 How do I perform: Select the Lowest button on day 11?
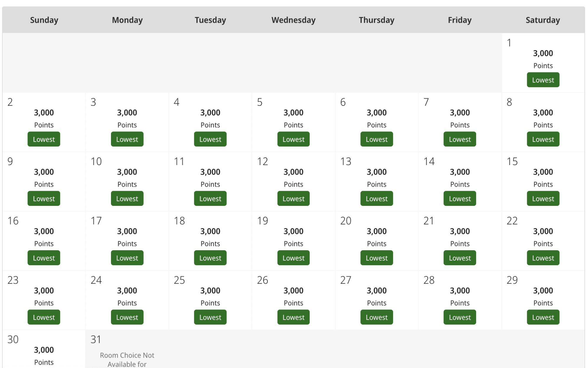(x=210, y=198)
